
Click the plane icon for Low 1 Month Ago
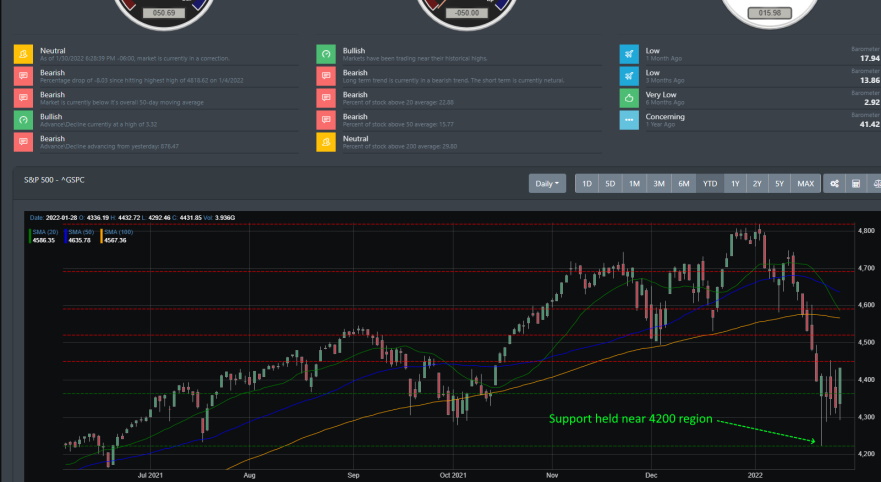(629, 54)
